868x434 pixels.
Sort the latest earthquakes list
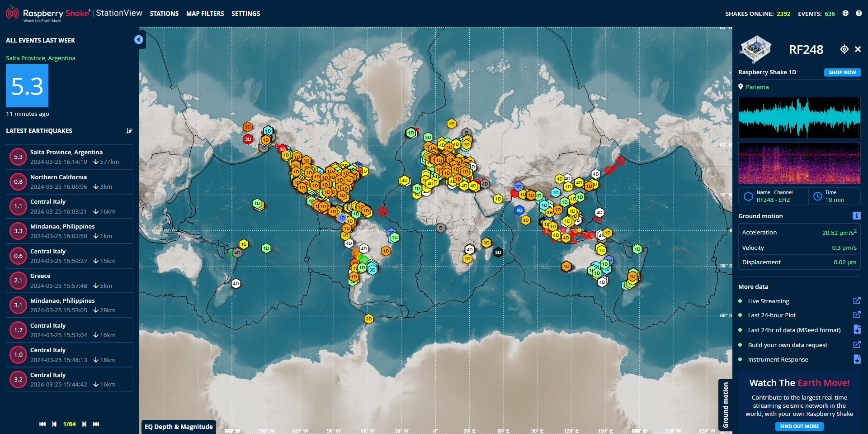(130, 131)
